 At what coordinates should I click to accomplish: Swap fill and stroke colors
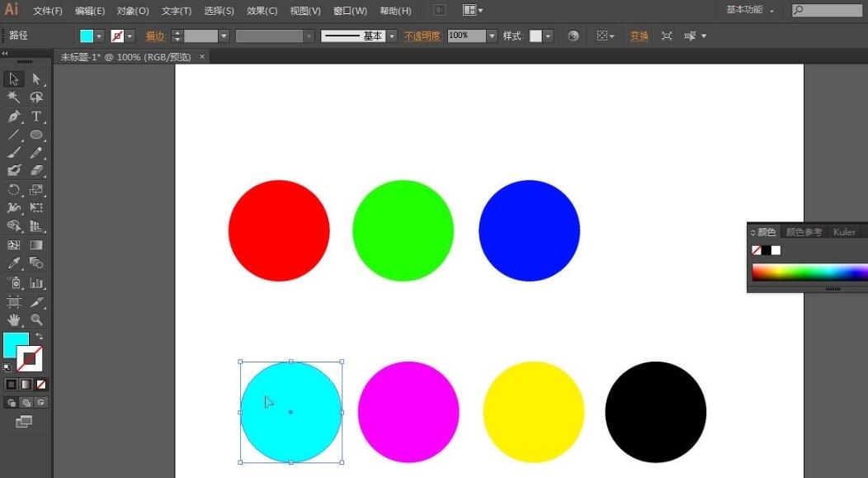pos(39,337)
